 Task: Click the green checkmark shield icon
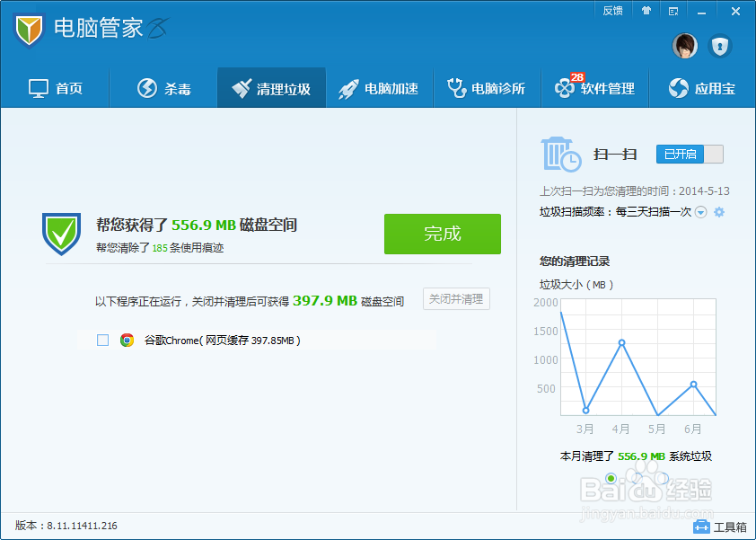click(61, 234)
